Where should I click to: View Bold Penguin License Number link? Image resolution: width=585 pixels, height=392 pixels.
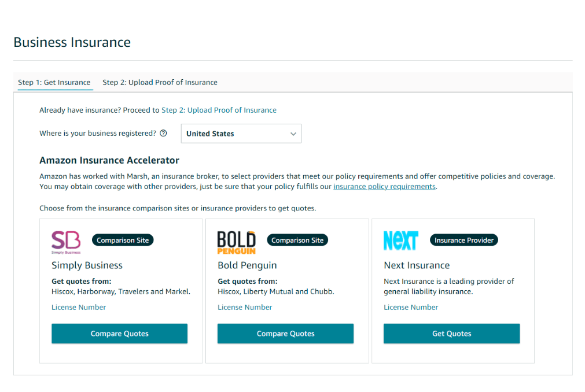tap(245, 308)
